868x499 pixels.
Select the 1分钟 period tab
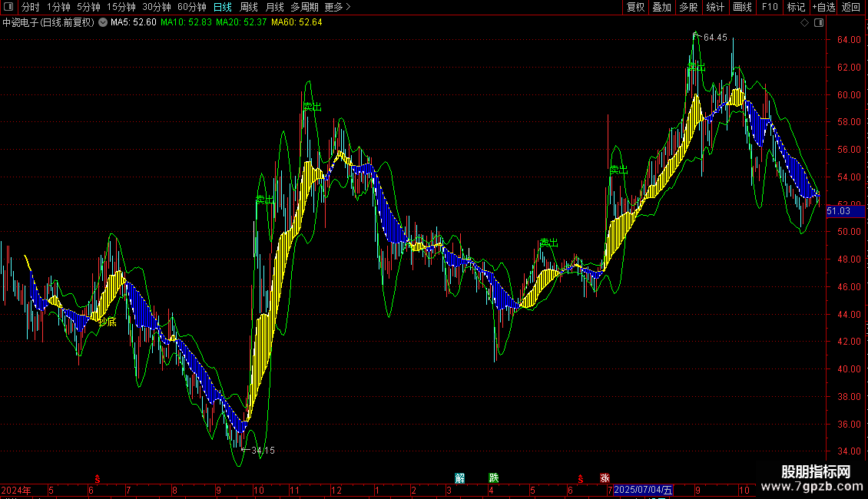[x=58, y=7]
